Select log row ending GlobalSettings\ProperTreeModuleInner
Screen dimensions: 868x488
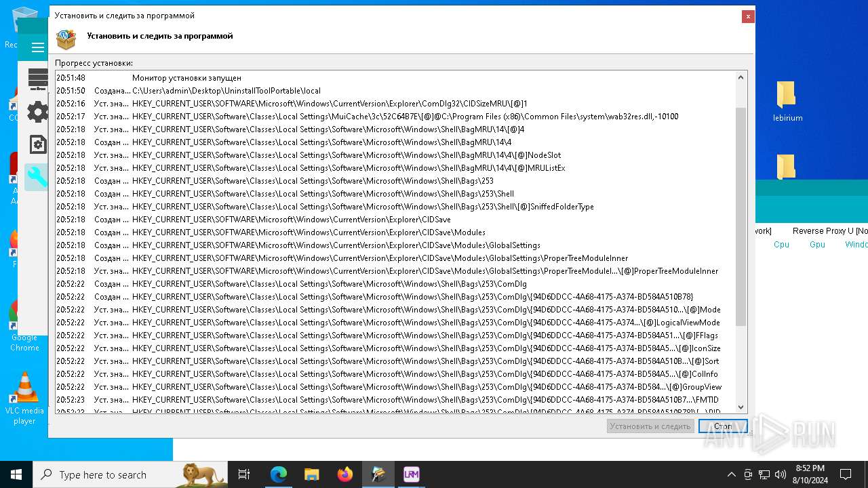[x=395, y=258]
